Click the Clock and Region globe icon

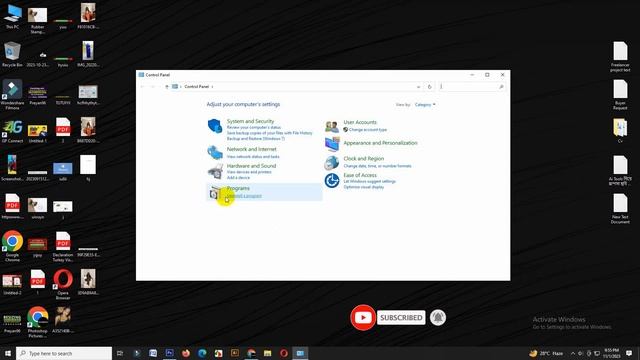coord(332,162)
